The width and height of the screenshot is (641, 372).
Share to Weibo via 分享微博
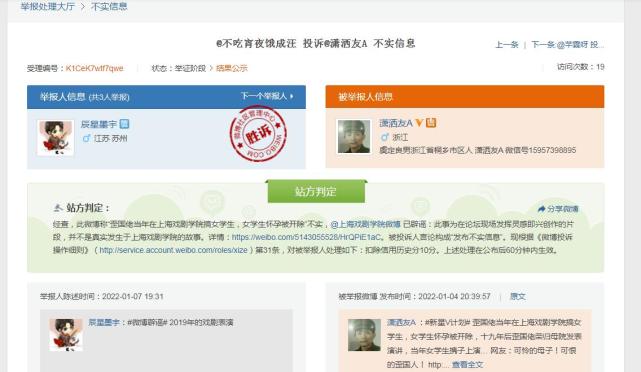(x=563, y=209)
